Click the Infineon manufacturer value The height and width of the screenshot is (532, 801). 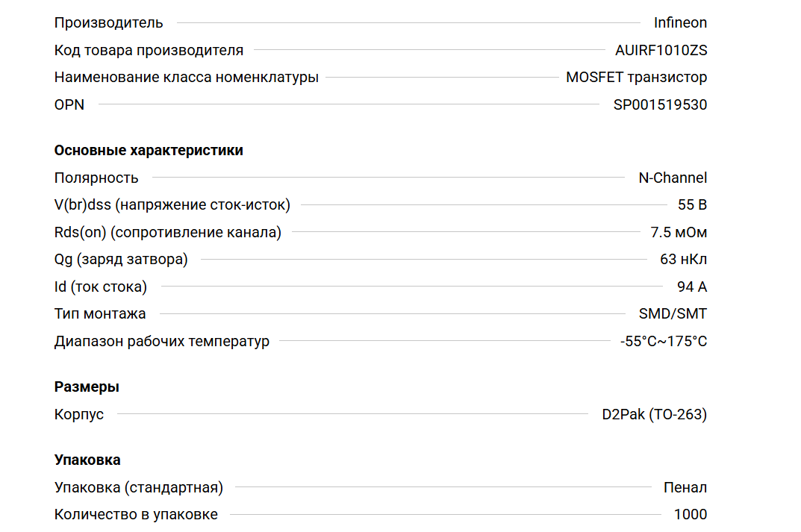pyautogui.click(x=680, y=23)
